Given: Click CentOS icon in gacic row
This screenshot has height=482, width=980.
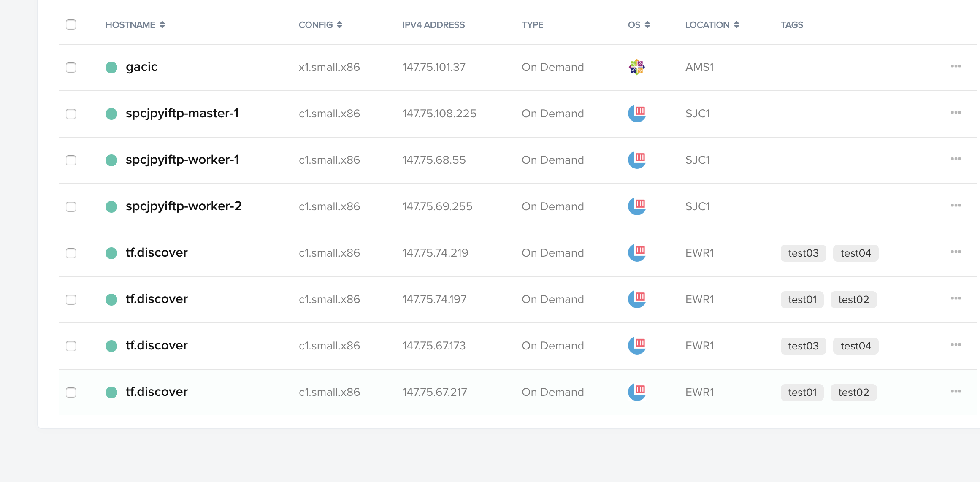Looking at the screenshot, I should click(636, 67).
